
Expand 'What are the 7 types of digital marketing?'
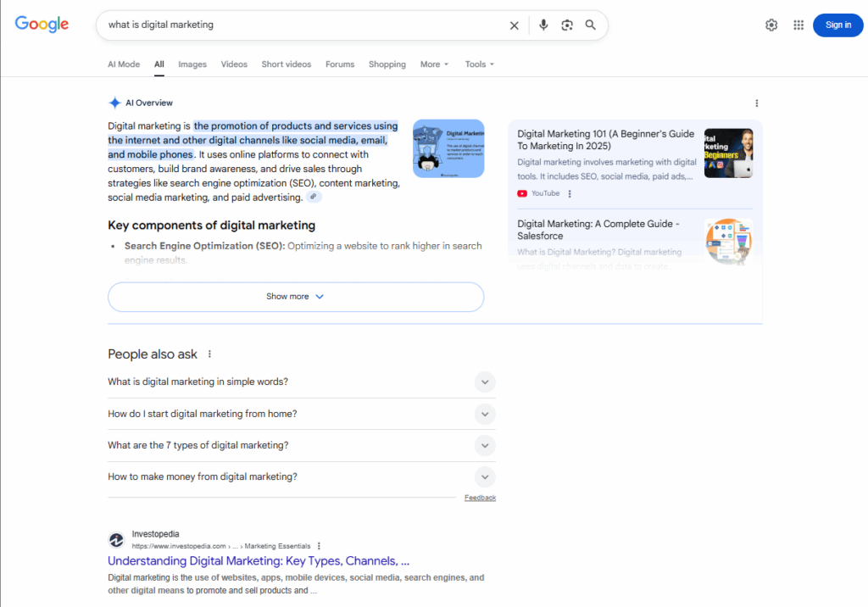pos(485,445)
